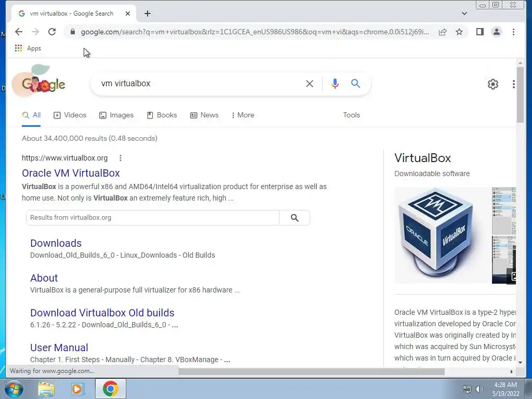Go back using the browser back arrow
Image resolution: width=532 pixels, height=399 pixels.
point(19,32)
